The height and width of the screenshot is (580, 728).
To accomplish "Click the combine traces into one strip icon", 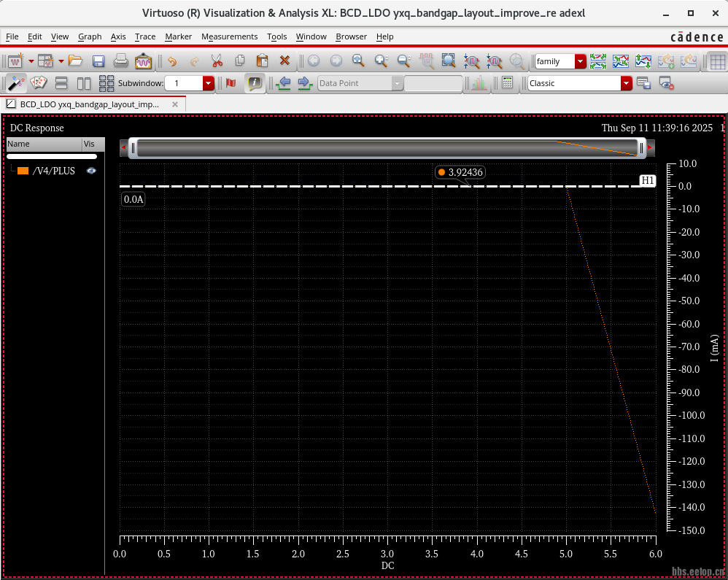I will [620, 61].
